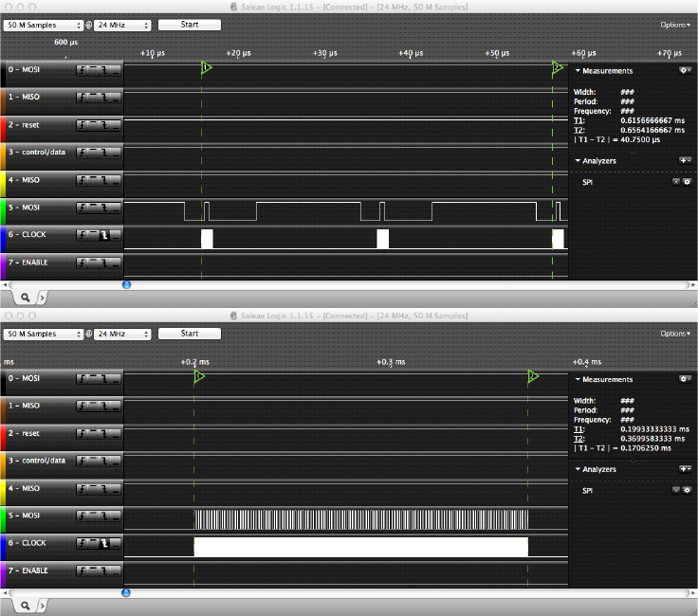The image size is (698, 616).
Task: Set rising edge trigger on 7 - ENABLE, bottom window
Action: pos(83,571)
